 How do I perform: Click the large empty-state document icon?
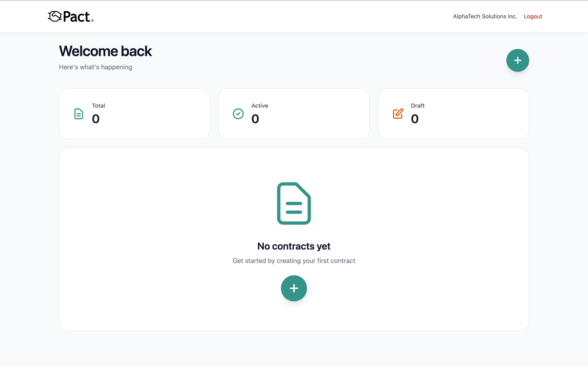pyautogui.click(x=294, y=203)
